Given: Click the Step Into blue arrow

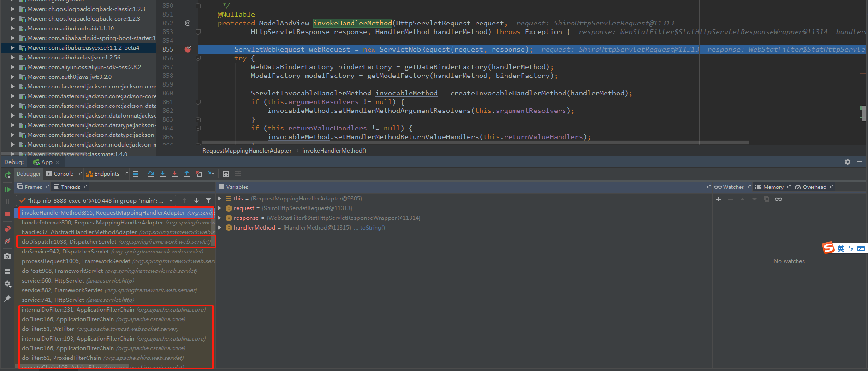Looking at the screenshot, I should (x=163, y=174).
